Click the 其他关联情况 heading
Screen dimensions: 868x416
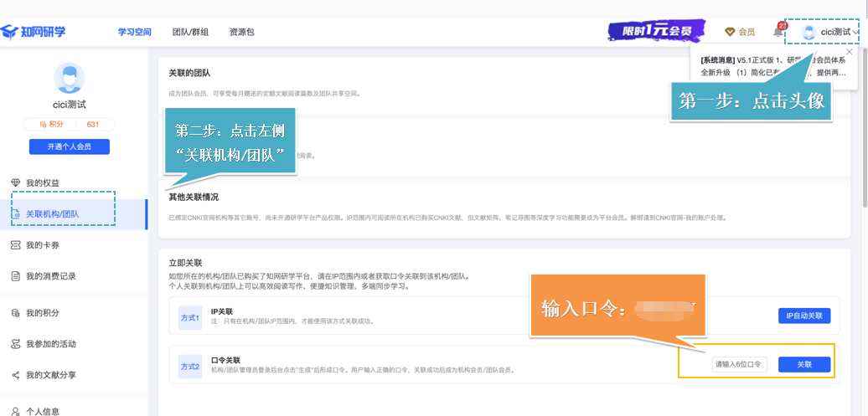[x=194, y=198]
